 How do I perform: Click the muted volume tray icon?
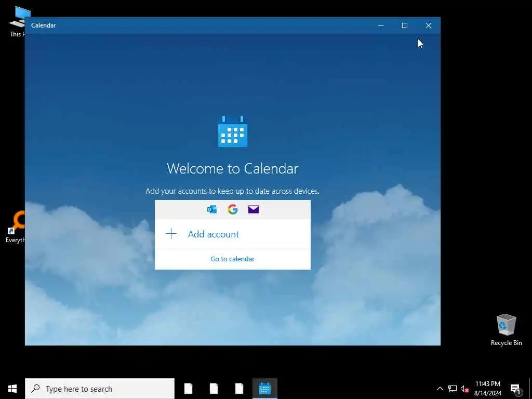tap(464, 389)
